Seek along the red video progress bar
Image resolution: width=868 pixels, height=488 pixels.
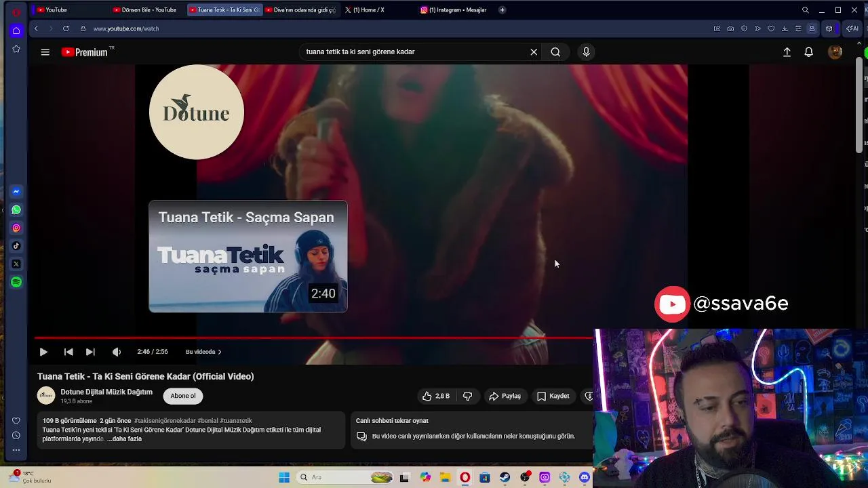[315, 338]
